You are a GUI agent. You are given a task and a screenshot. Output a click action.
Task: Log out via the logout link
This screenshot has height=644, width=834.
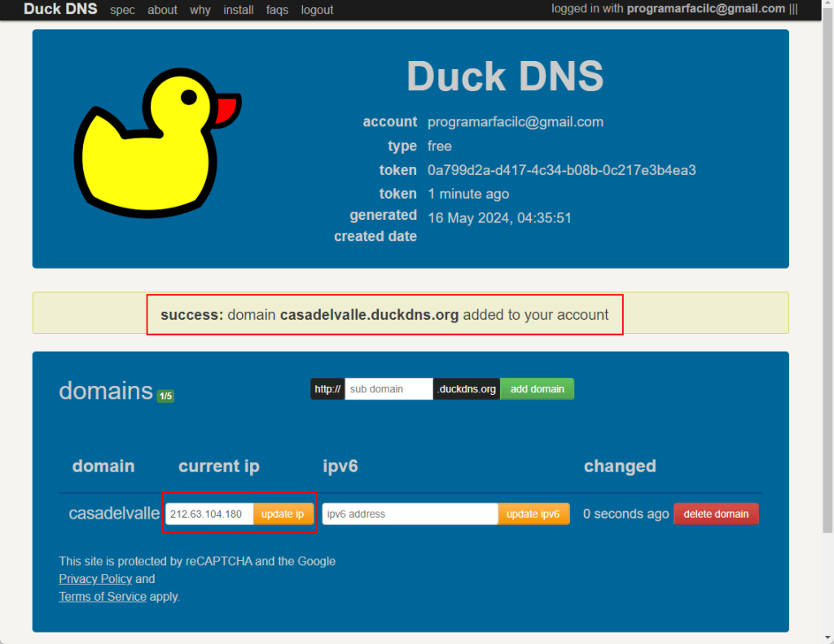[317, 10]
